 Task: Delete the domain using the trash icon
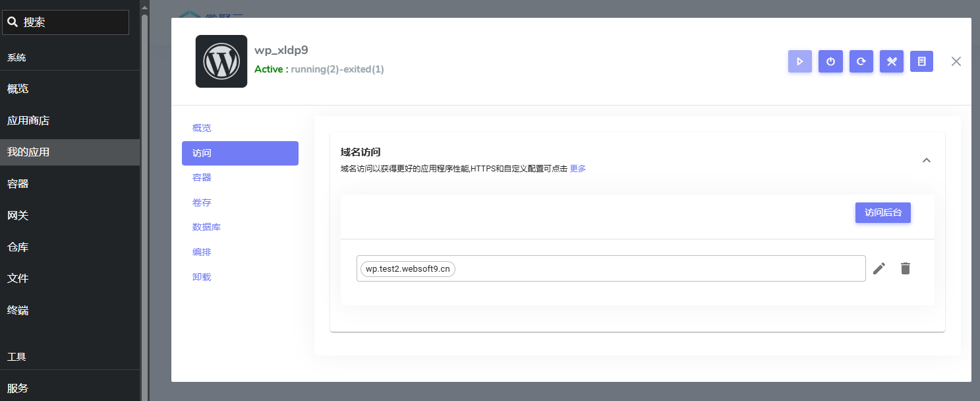(906, 268)
